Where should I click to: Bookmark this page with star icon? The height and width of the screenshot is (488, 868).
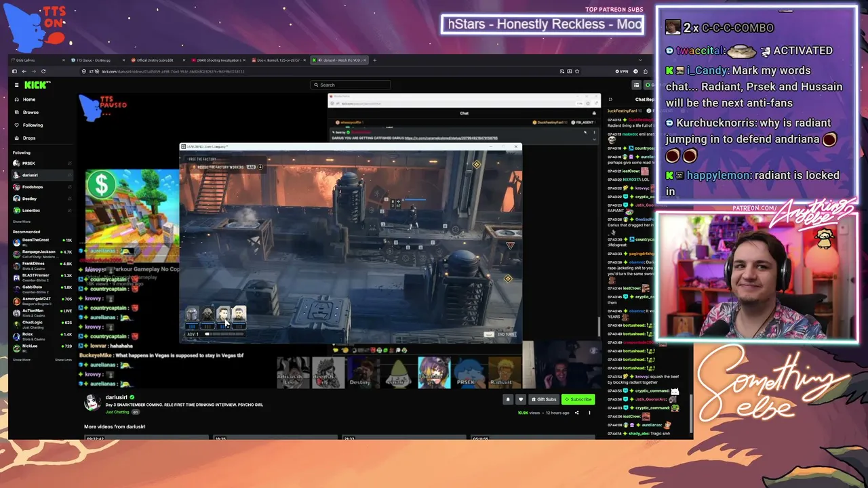coord(577,71)
